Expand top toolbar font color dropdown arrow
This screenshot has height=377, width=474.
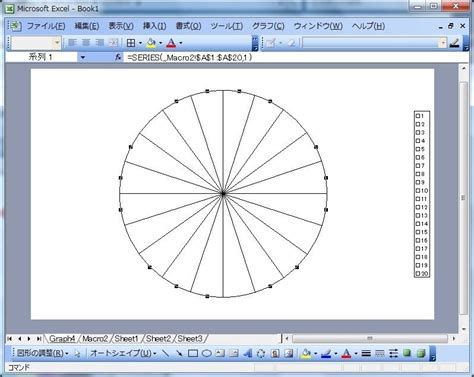point(181,43)
